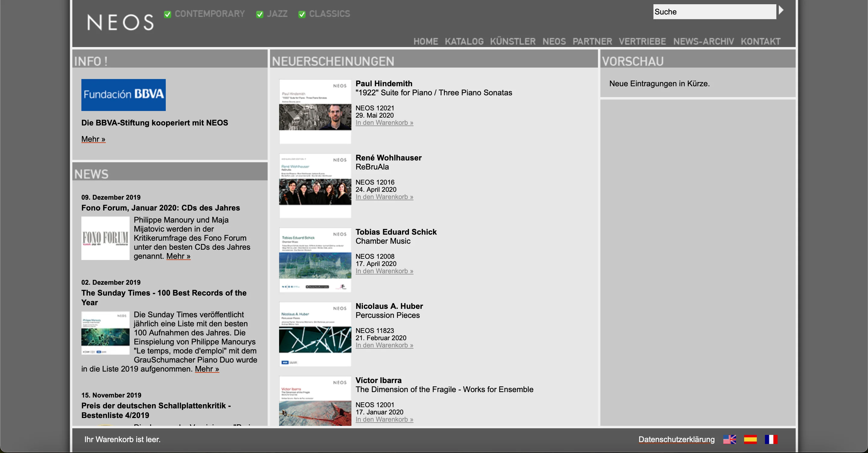Click into the Suche search field
This screenshot has height=453, width=868.
click(x=714, y=12)
